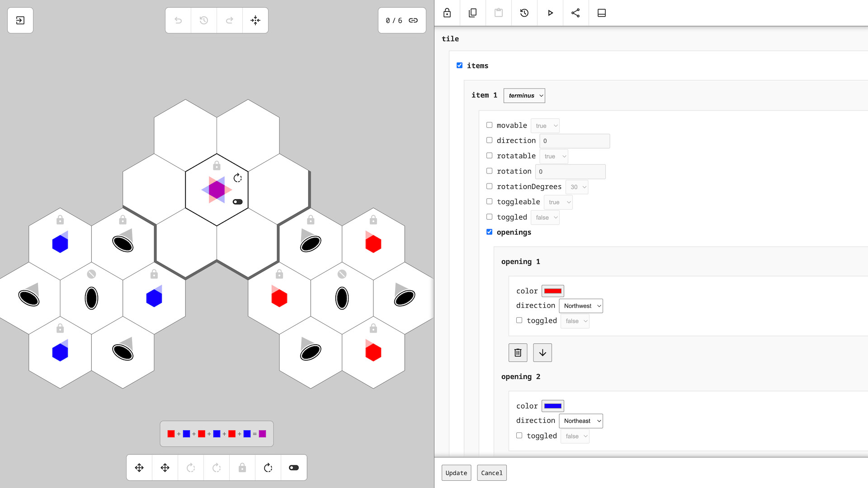Open the rotationDegrees dropdown showing 30
The width and height of the screenshot is (868, 488).
coord(577,187)
